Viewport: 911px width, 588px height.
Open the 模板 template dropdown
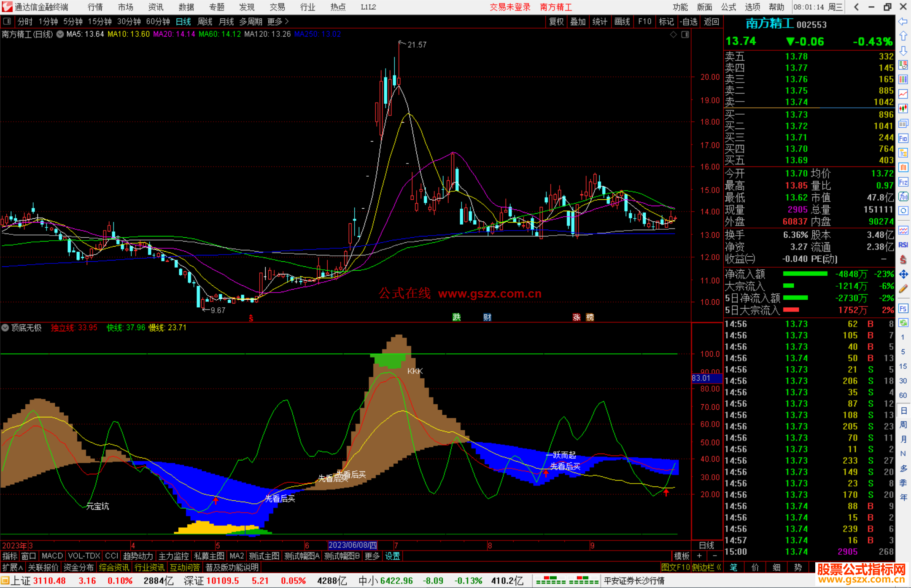tap(682, 556)
